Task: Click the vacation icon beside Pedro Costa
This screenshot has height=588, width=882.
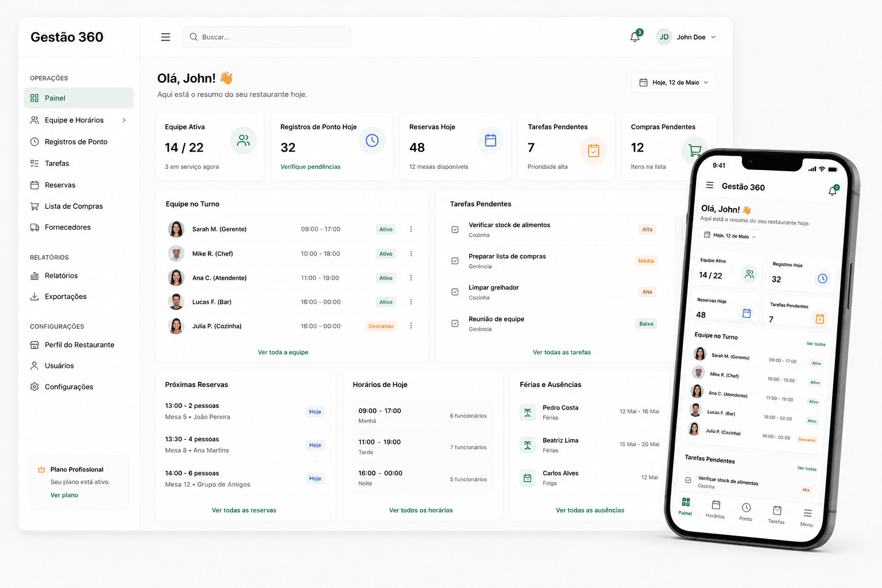Action: click(527, 412)
